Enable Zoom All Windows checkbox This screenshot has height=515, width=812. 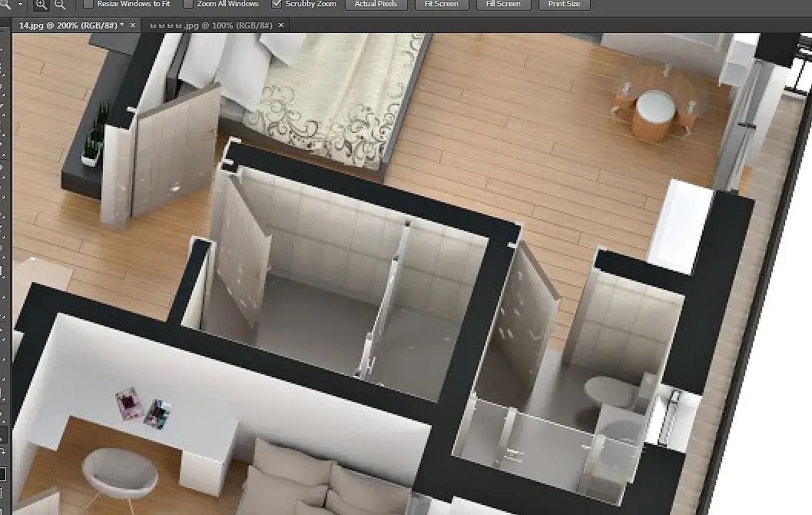pos(188,4)
